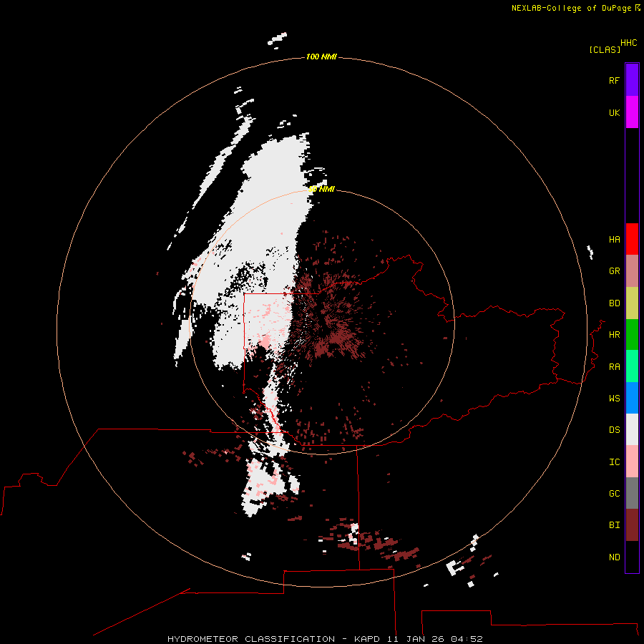The width and height of the screenshot is (644, 644).
Task: Click the "NEXLAB-College of DuPage" text
Action: 571,8
